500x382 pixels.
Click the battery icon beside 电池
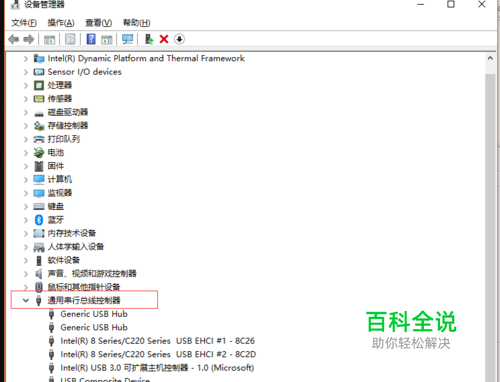39,153
